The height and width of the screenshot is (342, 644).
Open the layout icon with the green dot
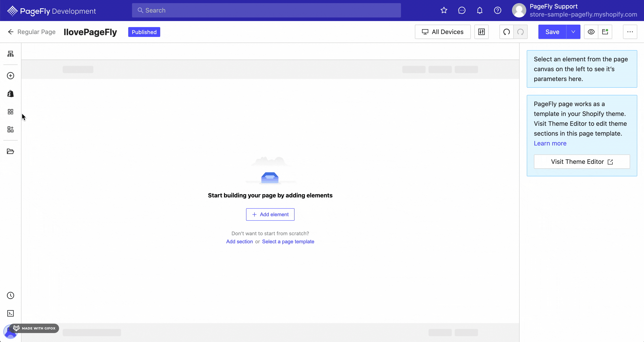(x=605, y=32)
